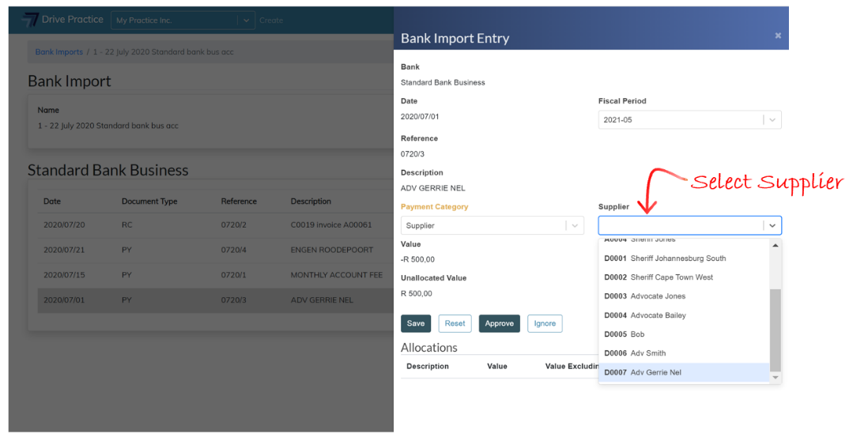Click the Ignore button
868x445 pixels.
[x=545, y=324]
